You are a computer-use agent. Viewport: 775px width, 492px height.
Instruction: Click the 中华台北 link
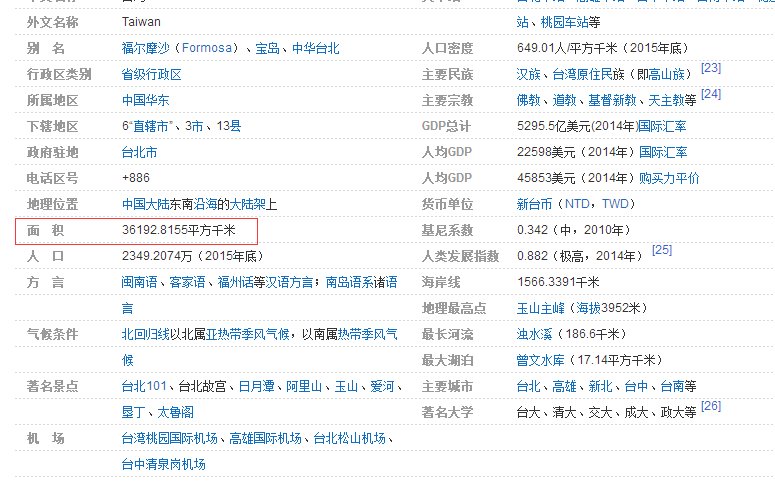315,48
